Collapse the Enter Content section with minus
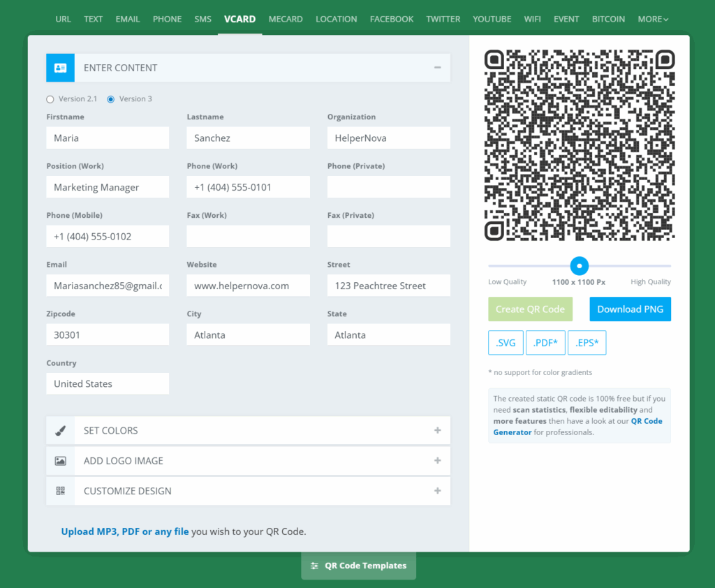Image resolution: width=715 pixels, height=588 pixels. pyautogui.click(x=437, y=68)
